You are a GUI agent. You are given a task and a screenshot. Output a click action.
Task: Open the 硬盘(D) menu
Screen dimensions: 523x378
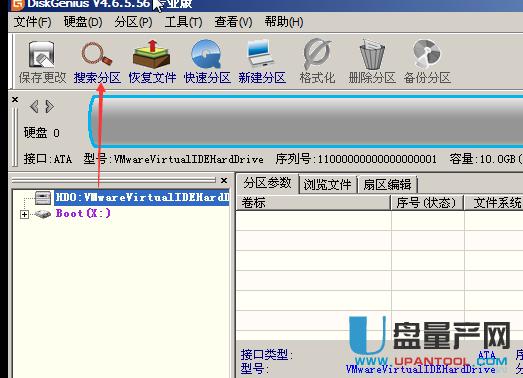(x=83, y=22)
